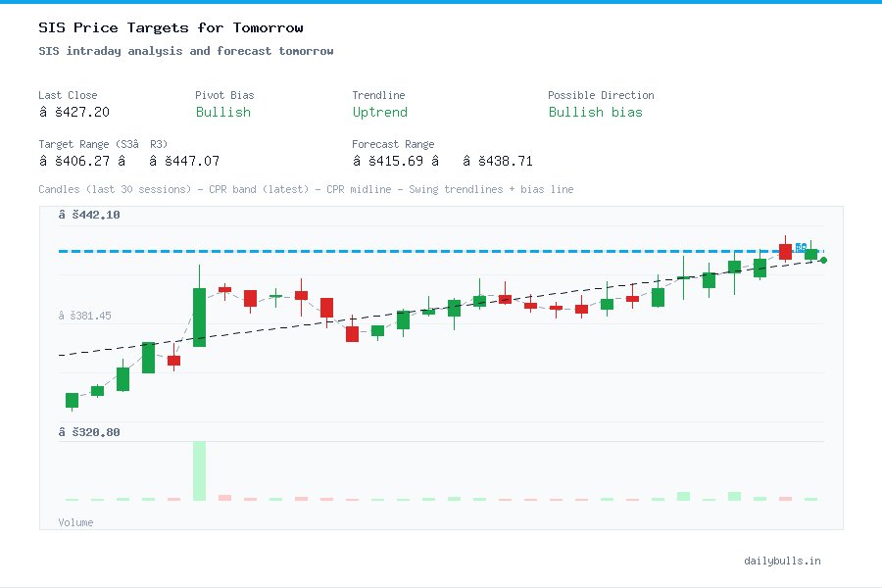Click the Possible Direction label
This screenshot has width=882, height=588.
tap(601, 95)
